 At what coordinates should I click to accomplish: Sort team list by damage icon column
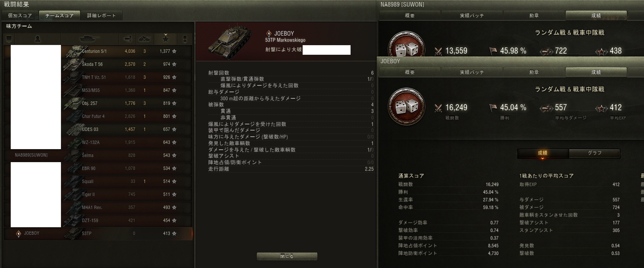pyautogui.click(x=127, y=39)
